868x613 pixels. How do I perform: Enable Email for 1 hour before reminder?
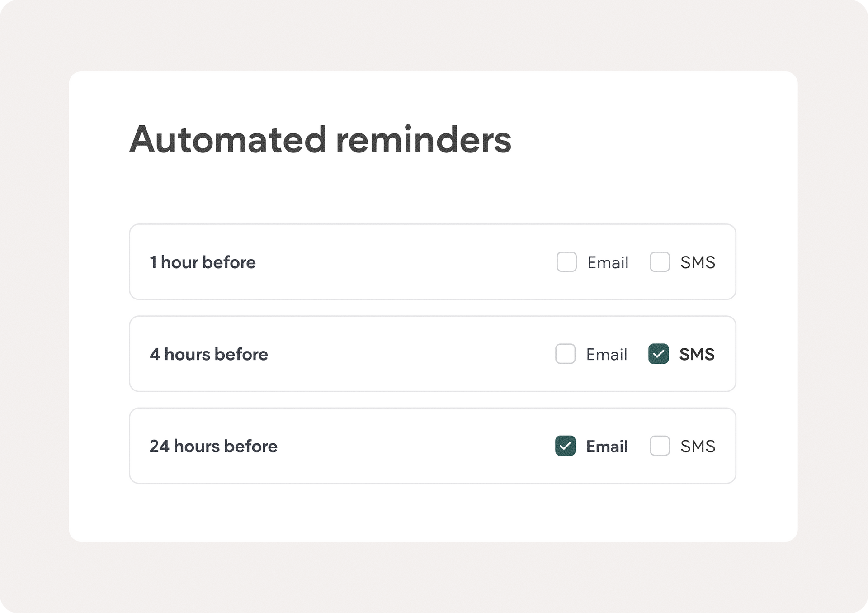(566, 262)
